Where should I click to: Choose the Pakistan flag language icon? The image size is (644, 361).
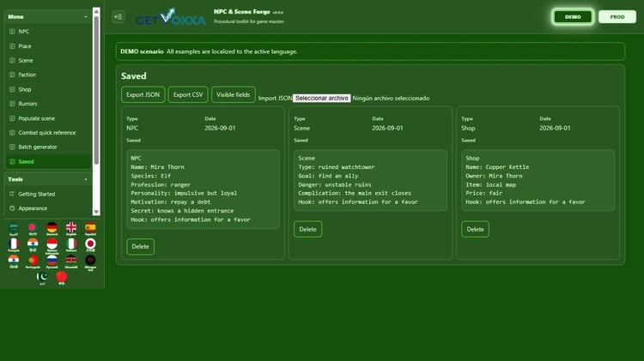click(42, 278)
